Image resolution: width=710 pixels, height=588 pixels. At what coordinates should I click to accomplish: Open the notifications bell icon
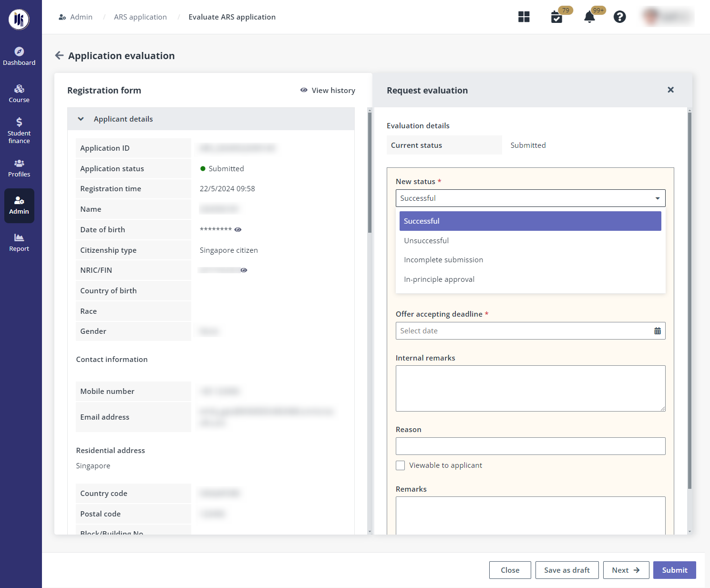pyautogui.click(x=589, y=17)
